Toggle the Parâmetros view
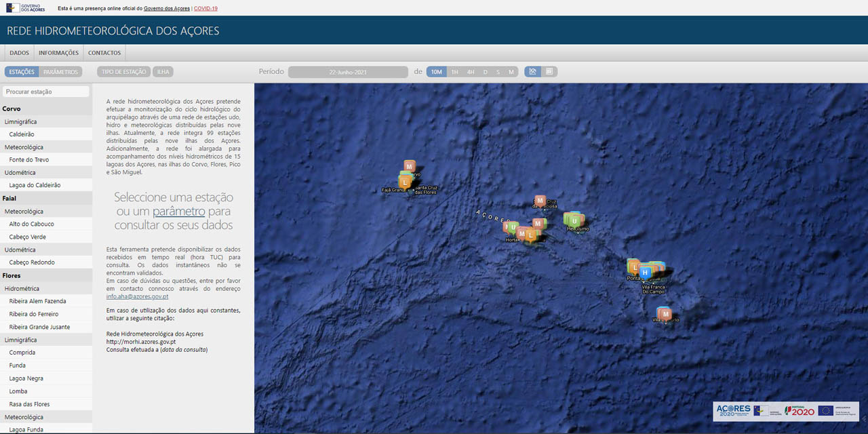 [x=61, y=72]
